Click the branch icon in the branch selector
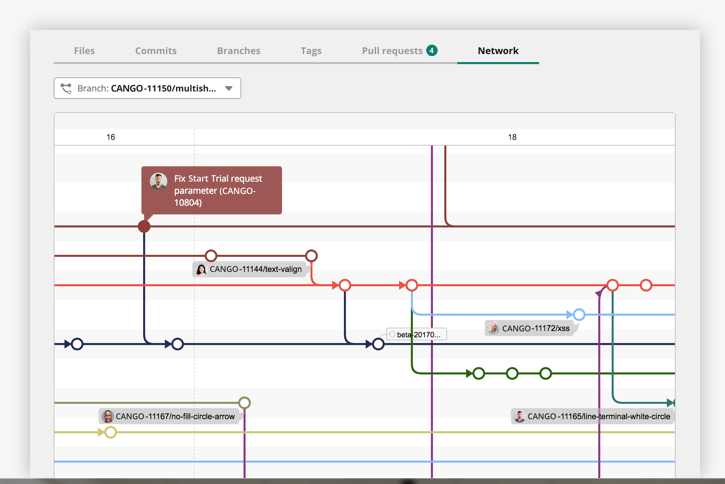This screenshot has width=725, height=484. pos(66,88)
